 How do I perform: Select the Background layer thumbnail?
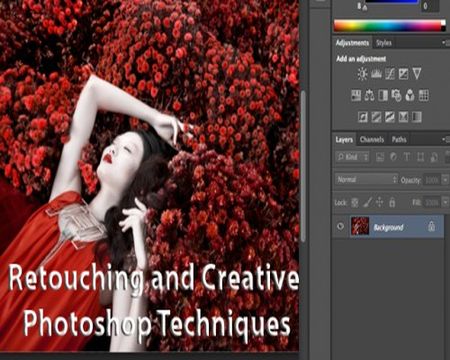360,226
